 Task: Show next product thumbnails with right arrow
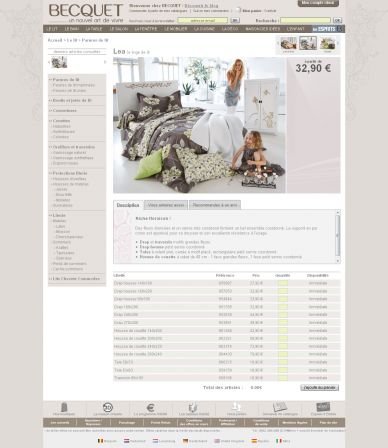point(338,43)
